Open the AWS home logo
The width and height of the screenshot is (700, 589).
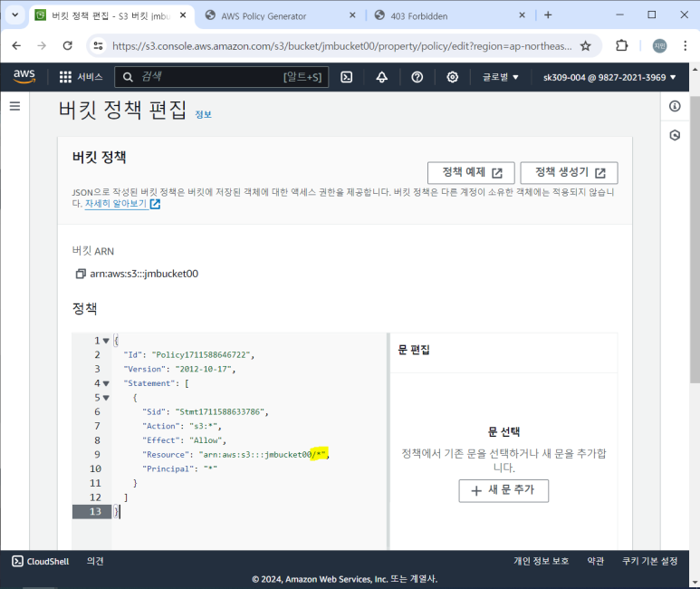24,77
